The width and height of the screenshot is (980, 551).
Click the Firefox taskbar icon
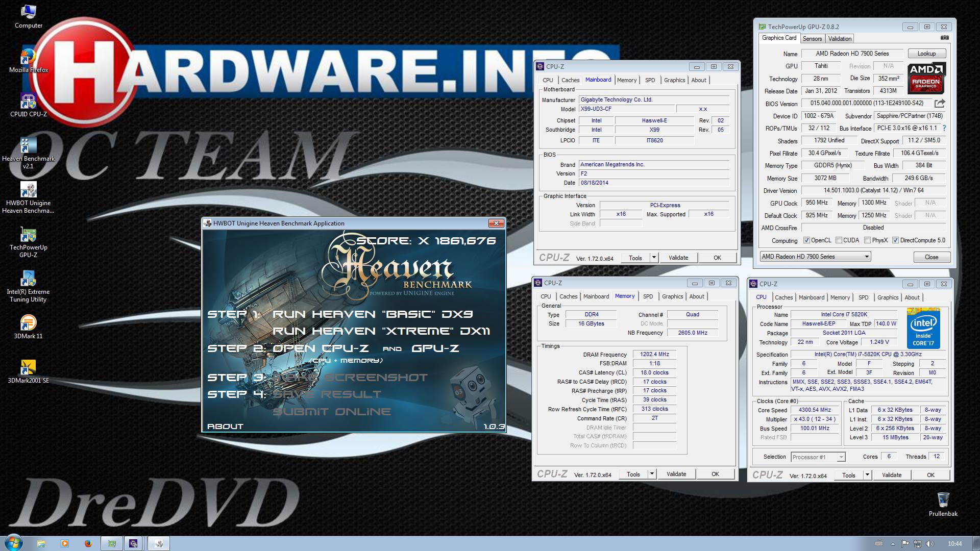[88, 543]
